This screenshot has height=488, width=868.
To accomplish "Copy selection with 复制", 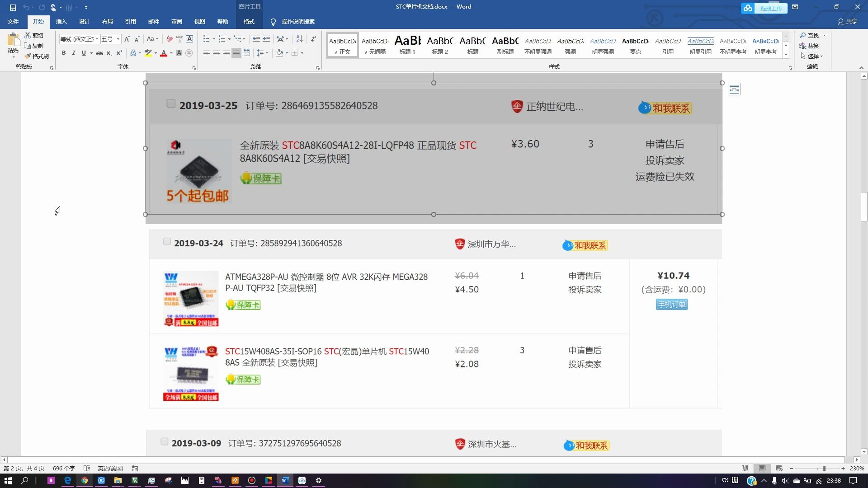I will [x=34, y=46].
